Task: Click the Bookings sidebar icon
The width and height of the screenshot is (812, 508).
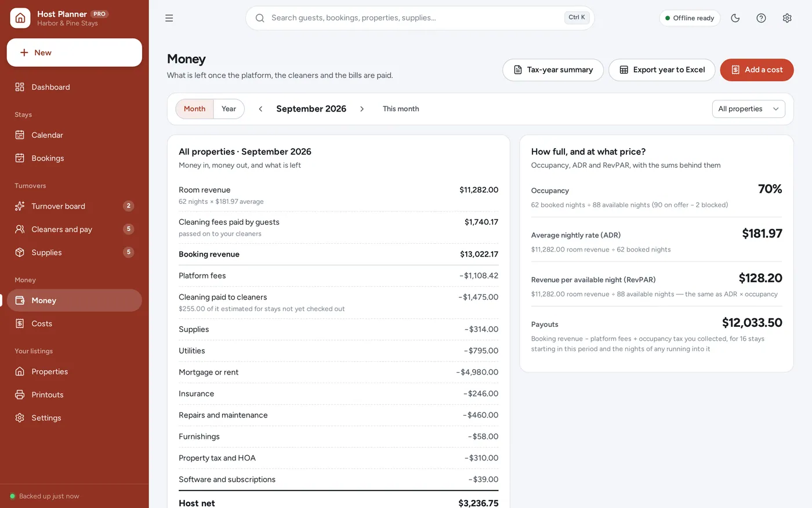Action: (x=20, y=158)
